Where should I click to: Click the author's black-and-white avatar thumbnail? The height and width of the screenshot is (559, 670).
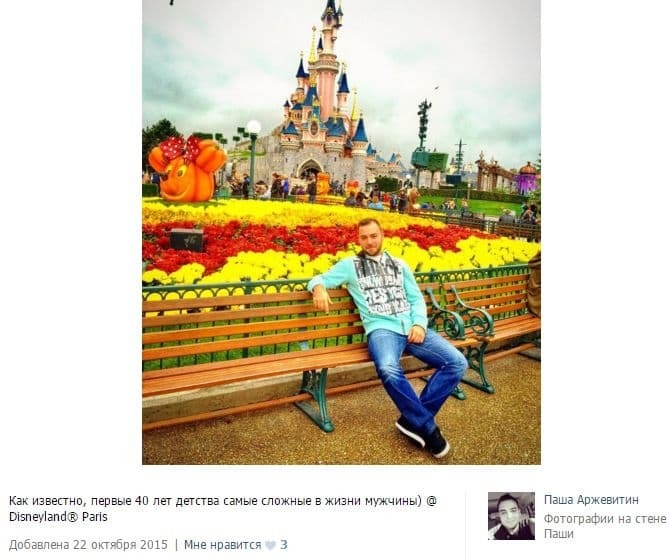[511, 516]
